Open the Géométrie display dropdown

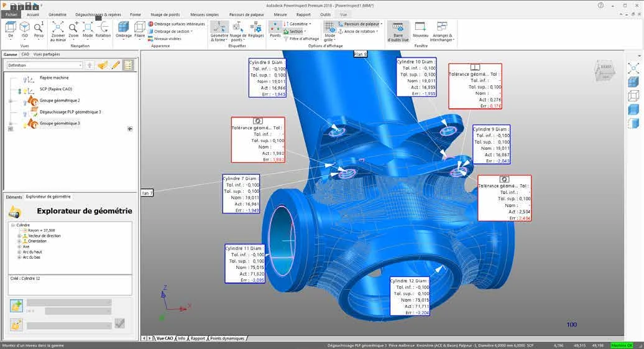[x=298, y=24]
